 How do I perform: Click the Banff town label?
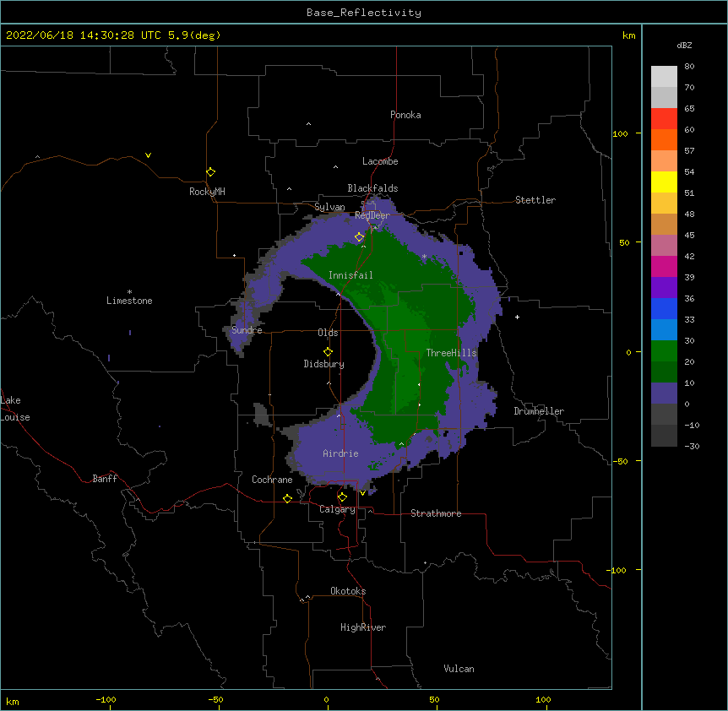(x=105, y=479)
